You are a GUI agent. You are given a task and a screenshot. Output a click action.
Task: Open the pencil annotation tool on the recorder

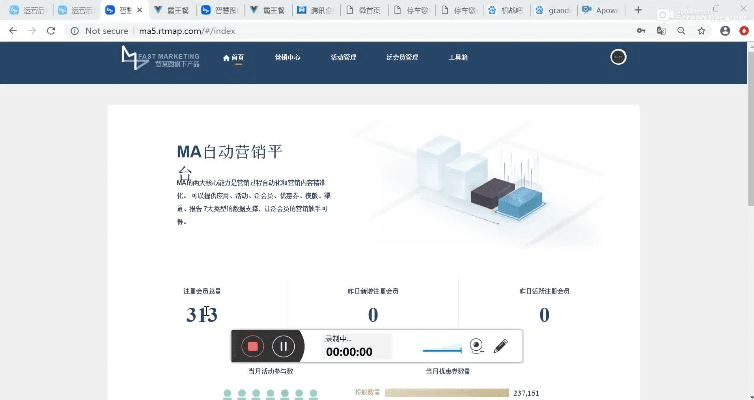coord(501,346)
